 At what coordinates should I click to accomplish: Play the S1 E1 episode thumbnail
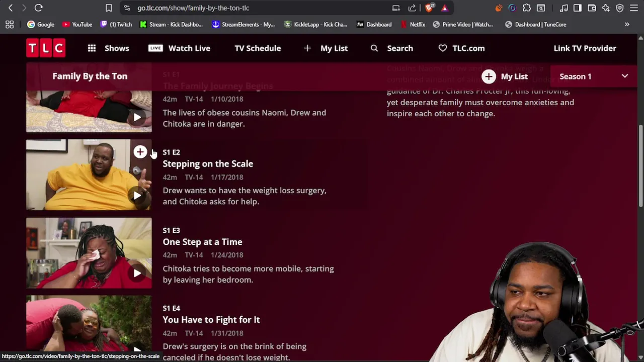89,111
